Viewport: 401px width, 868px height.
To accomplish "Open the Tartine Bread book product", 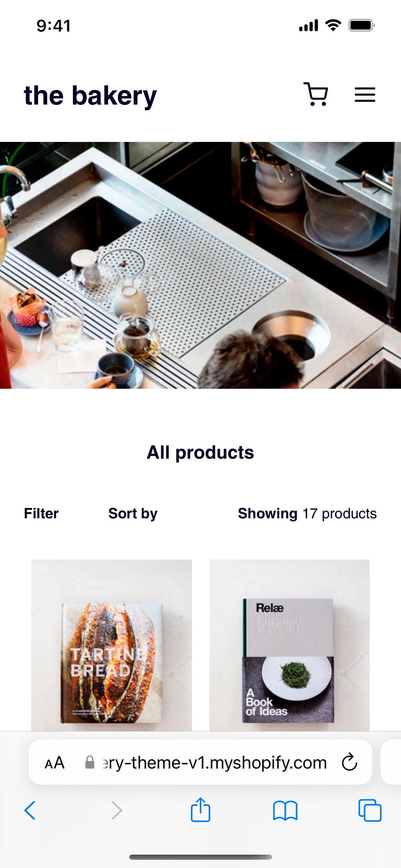I will click(x=111, y=645).
